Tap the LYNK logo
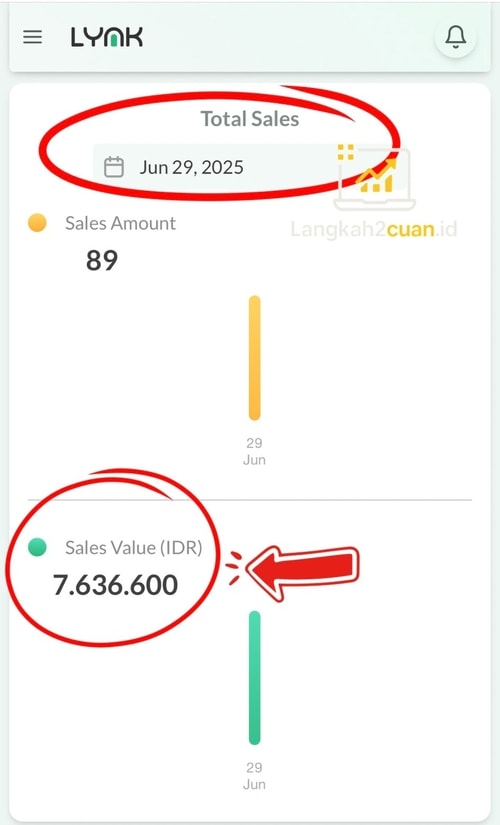Screen dimensions: 500x825 107,37
